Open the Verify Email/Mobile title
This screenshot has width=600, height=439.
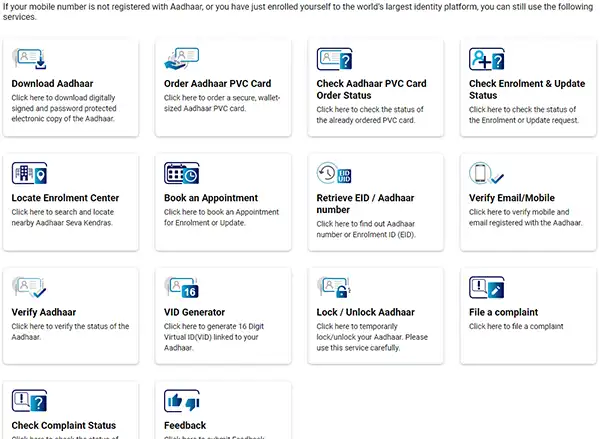pos(512,198)
